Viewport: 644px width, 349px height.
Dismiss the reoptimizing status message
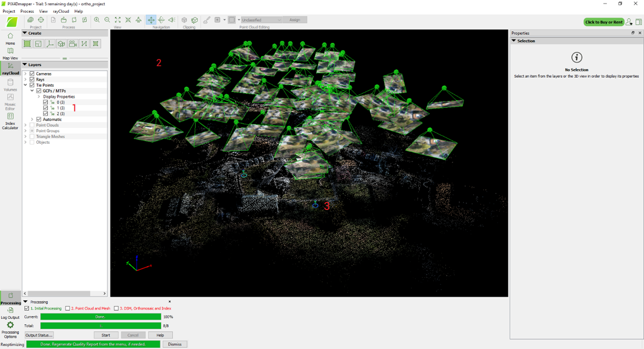[x=174, y=344]
